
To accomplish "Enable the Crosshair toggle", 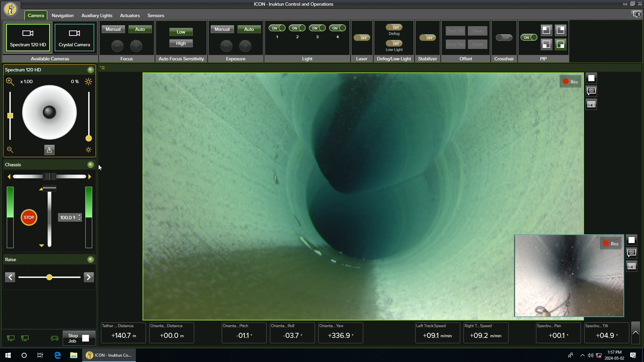I will (504, 38).
